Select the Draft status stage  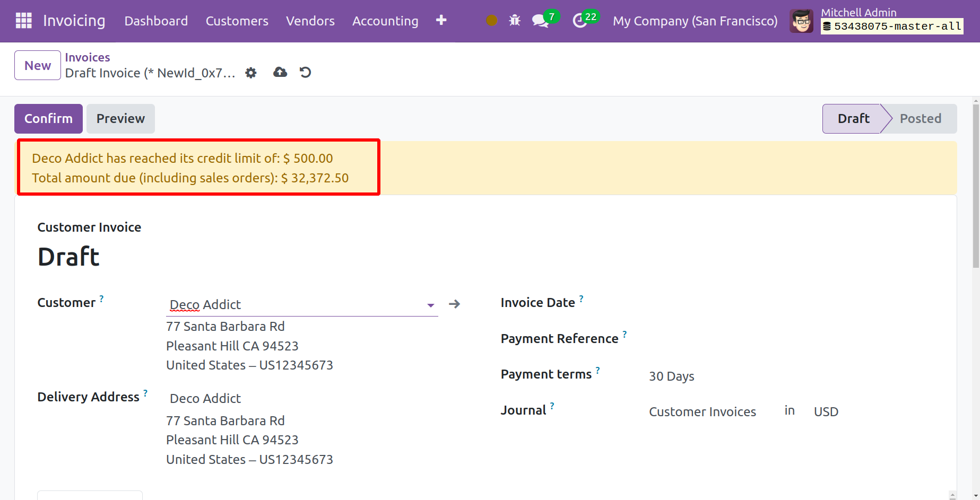click(x=853, y=118)
